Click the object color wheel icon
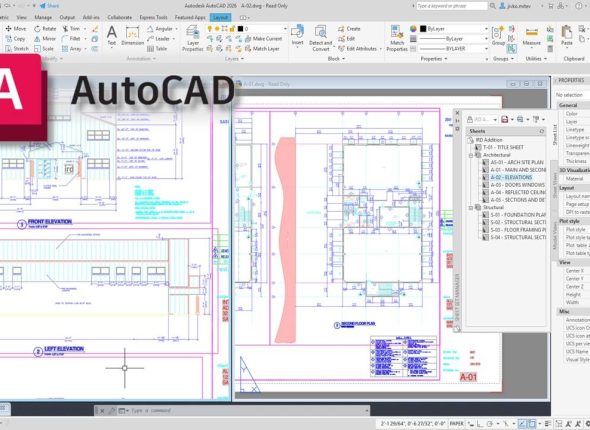The width and height of the screenshot is (590, 430). click(x=413, y=29)
